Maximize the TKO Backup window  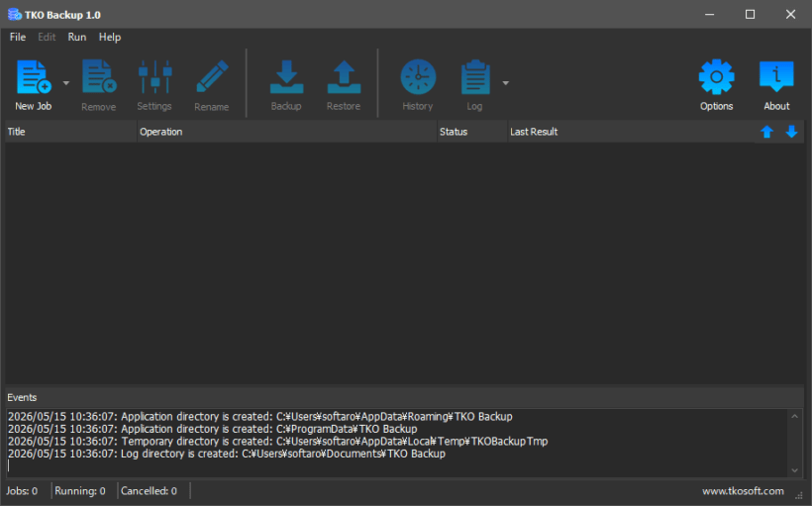[x=750, y=15]
